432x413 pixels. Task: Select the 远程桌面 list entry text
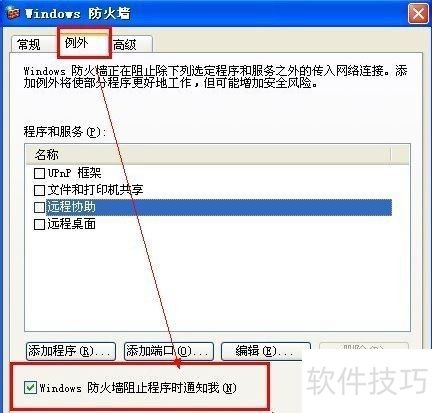[x=71, y=224]
